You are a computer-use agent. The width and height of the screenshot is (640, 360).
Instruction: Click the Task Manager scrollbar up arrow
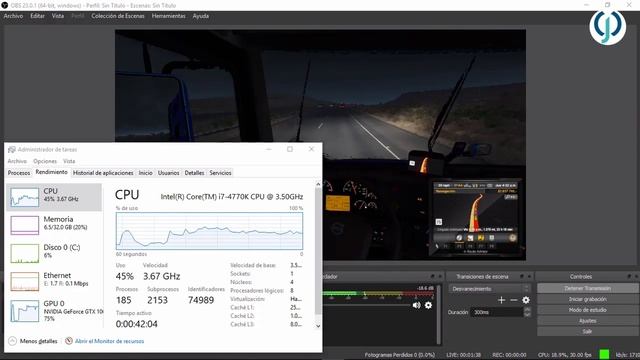click(318, 184)
